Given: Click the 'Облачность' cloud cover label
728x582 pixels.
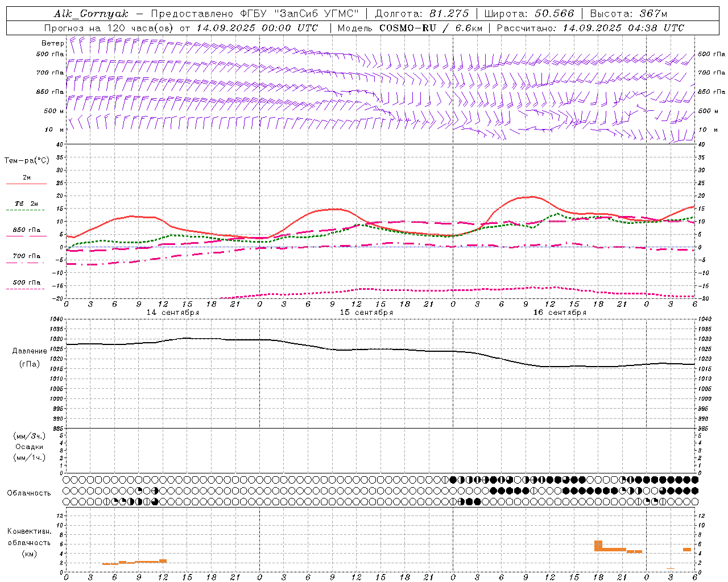Looking at the screenshot, I should pyautogui.click(x=29, y=493).
